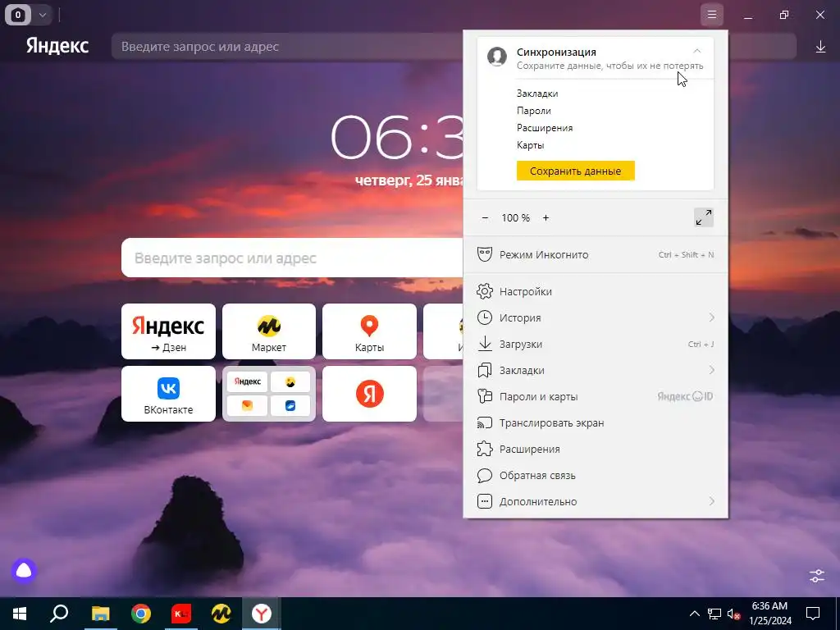The height and width of the screenshot is (630, 840).
Task: Launch Google Chrome from the taskbar
Action: [x=141, y=614]
